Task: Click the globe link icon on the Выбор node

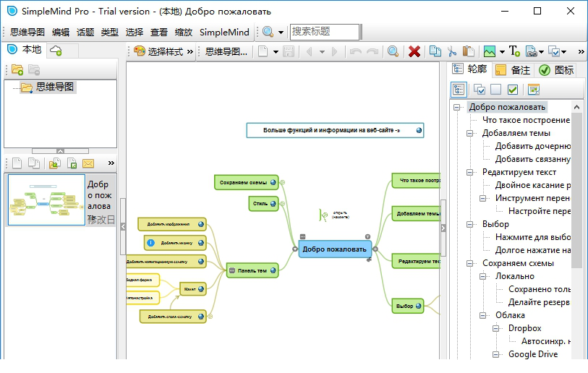Action: tap(419, 306)
